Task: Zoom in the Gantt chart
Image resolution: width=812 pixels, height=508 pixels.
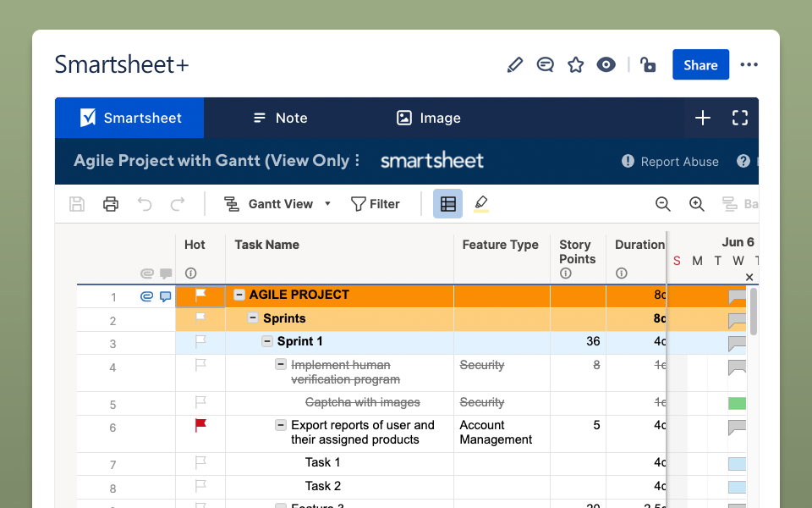Action: (x=696, y=204)
